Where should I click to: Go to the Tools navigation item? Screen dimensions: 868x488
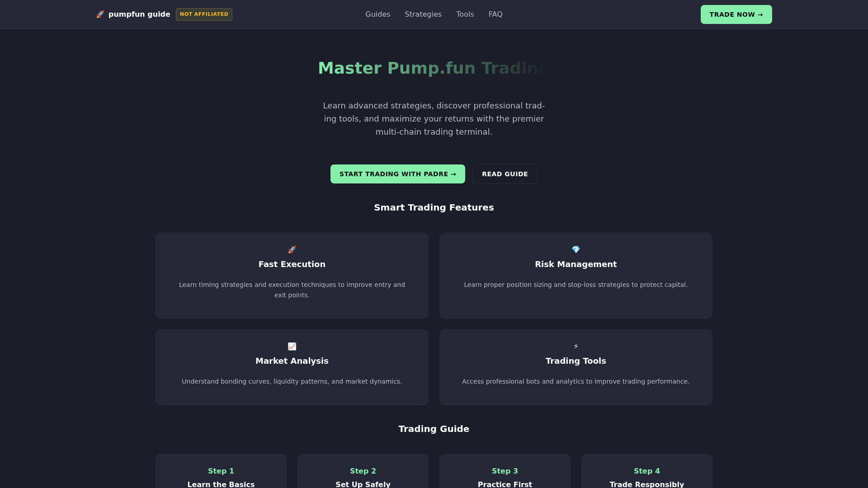point(465,14)
